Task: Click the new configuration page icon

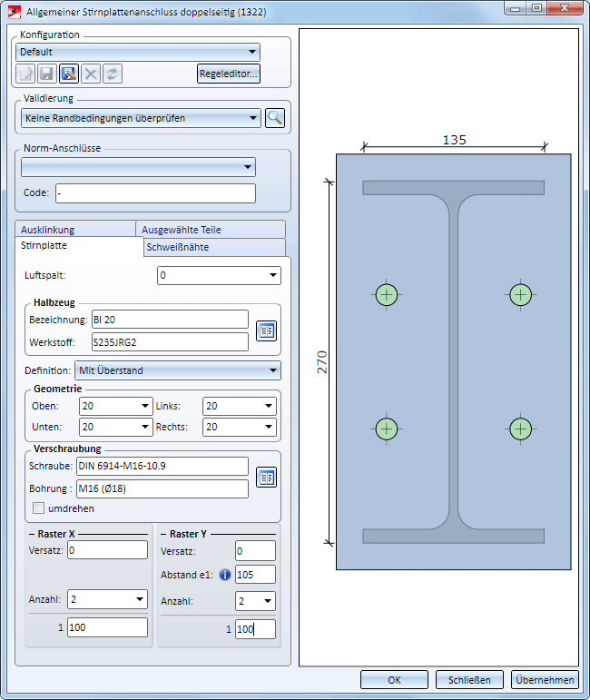Action: [25, 74]
